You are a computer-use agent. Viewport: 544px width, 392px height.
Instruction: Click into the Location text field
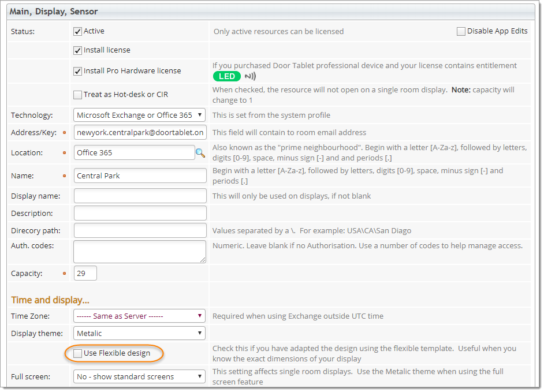pos(134,152)
